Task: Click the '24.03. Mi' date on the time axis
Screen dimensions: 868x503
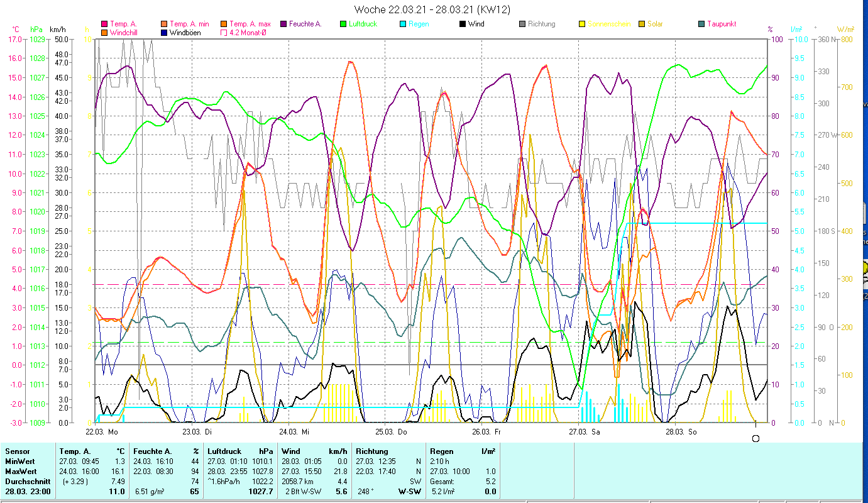Action: pyautogui.click(x=294, y=432)
